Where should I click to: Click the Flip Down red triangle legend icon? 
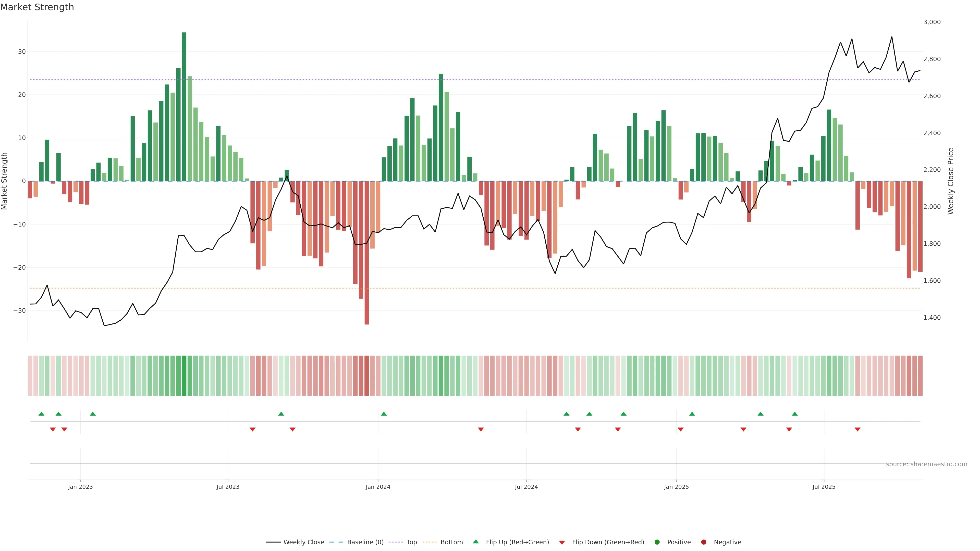point(562,542)
